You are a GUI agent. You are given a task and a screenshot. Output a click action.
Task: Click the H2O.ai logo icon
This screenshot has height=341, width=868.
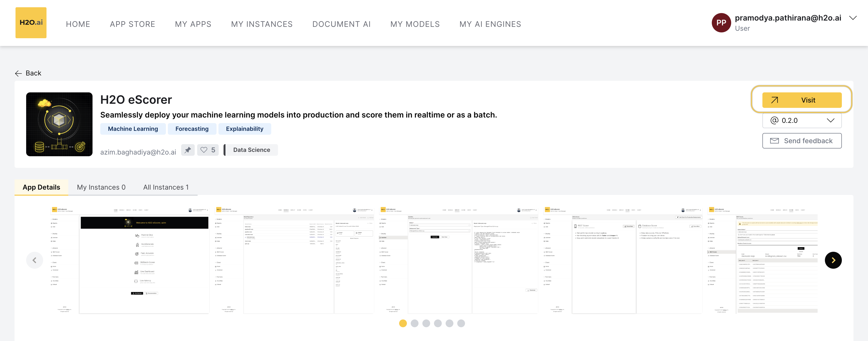click(x=31, y=22)
